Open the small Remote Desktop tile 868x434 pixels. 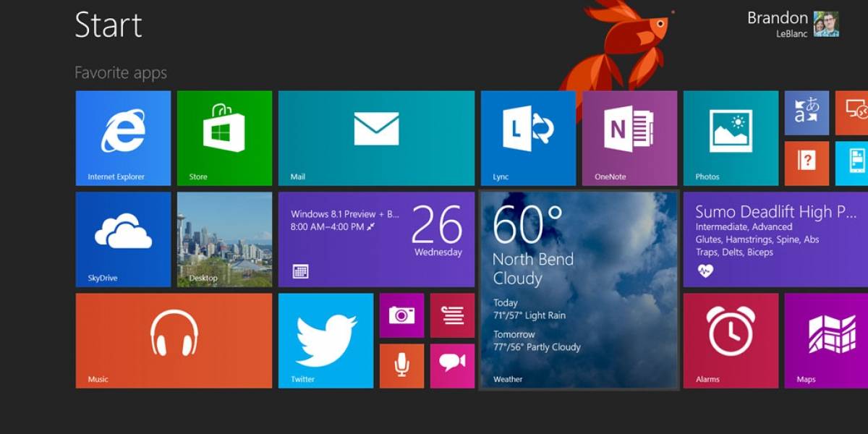[x=852, y=113]
